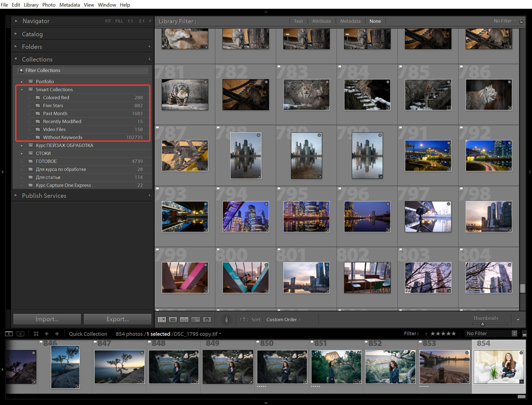Toggle flag on photo 783 lynx thumbnail
The image size is (532, 405).
[x=279, y=67]
